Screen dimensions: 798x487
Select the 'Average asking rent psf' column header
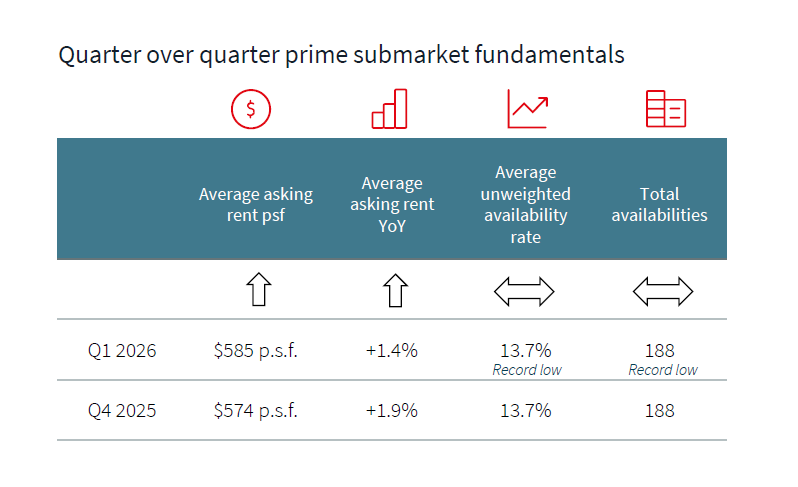[x=256, y=204]
